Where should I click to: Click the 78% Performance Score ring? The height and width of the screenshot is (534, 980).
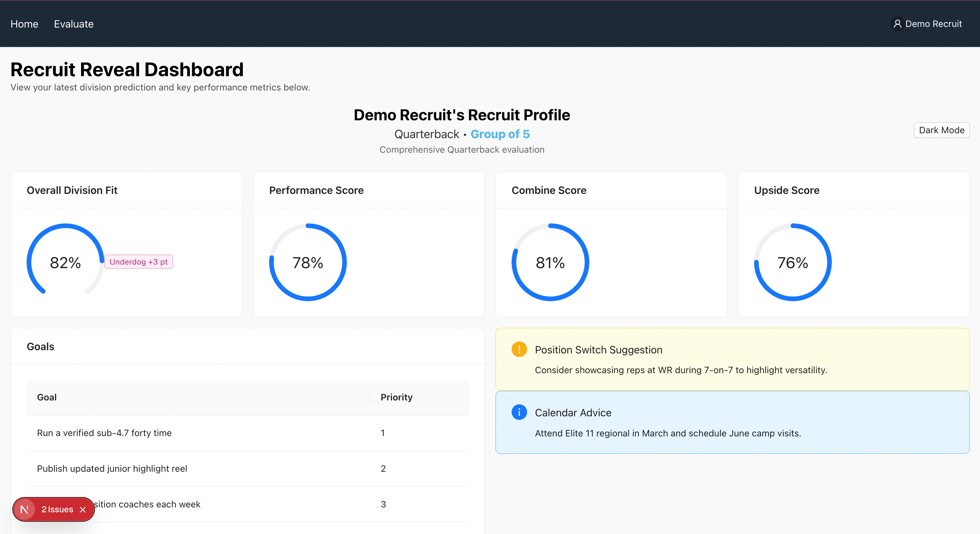(x=308, y=262)
